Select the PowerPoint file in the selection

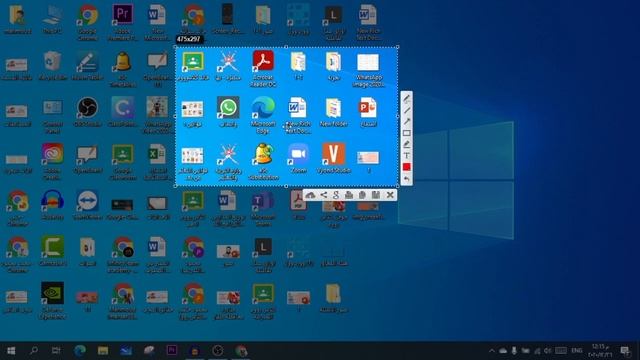pyautogui.click(x=368, y=111)
